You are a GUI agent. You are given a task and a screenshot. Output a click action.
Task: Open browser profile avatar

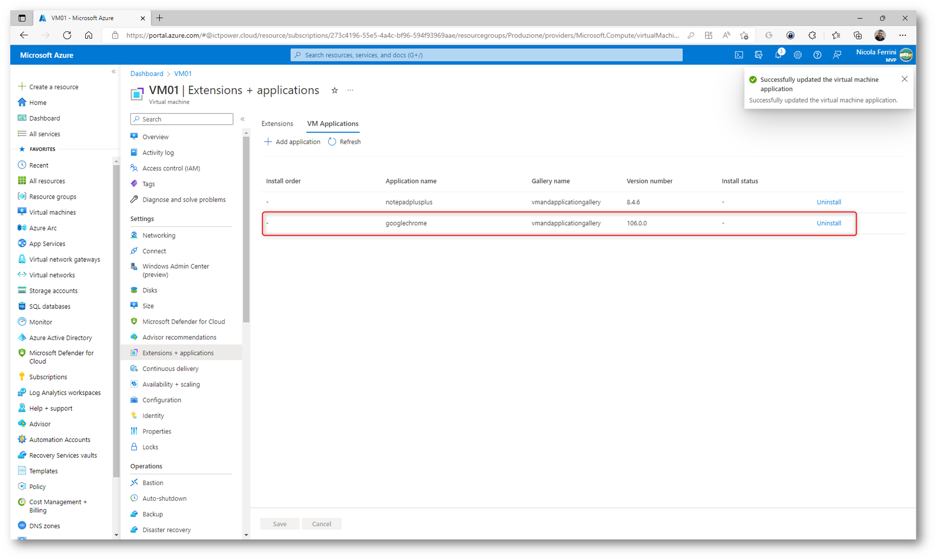(x=880, y=35)
